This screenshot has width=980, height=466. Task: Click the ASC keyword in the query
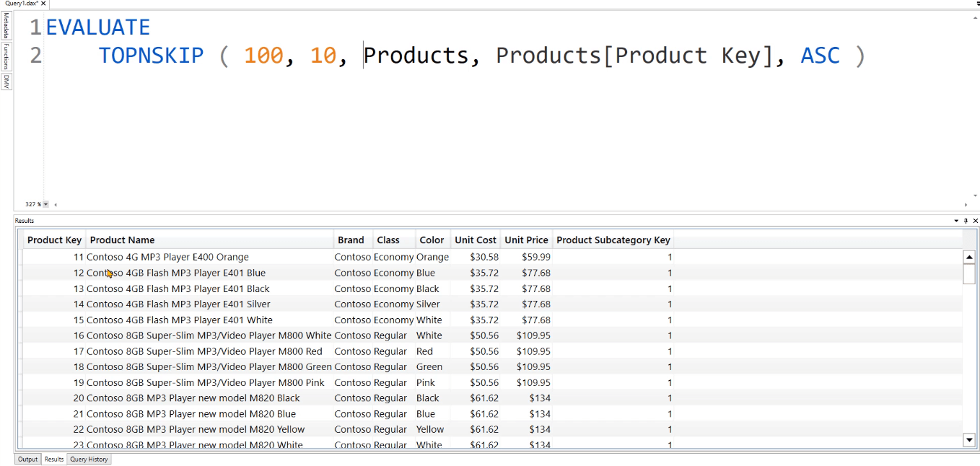coord(821,56)
